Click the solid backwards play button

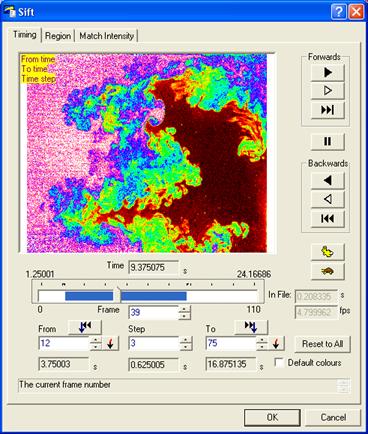(x=328, y=180)
